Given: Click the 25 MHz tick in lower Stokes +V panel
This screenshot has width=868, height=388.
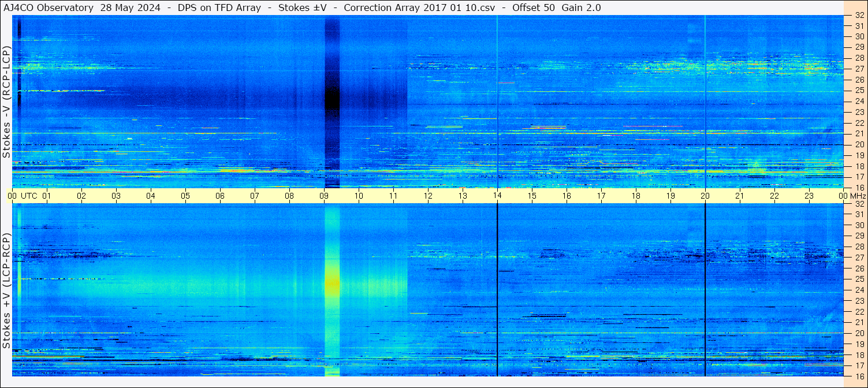Looking at the screenshot, I should pos(859,279).
